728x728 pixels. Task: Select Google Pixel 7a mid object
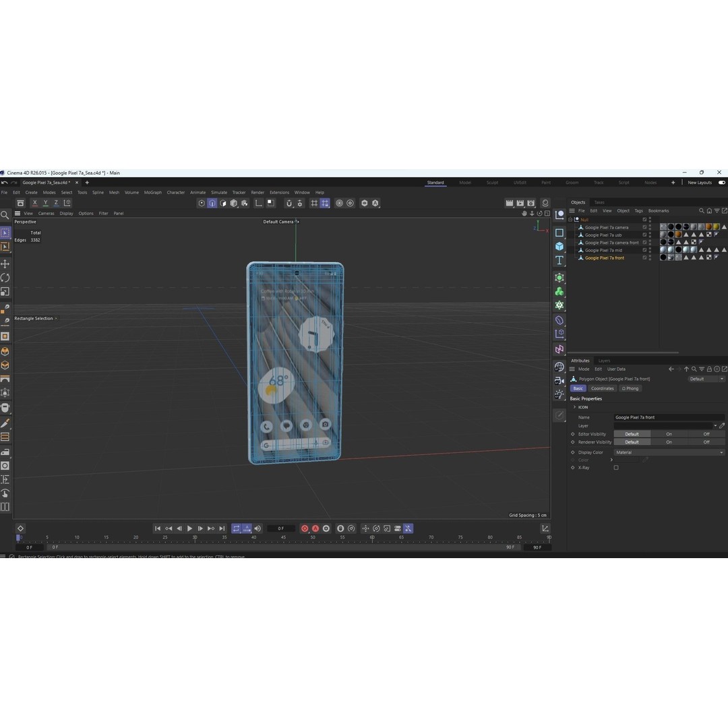tap(603, 250)
